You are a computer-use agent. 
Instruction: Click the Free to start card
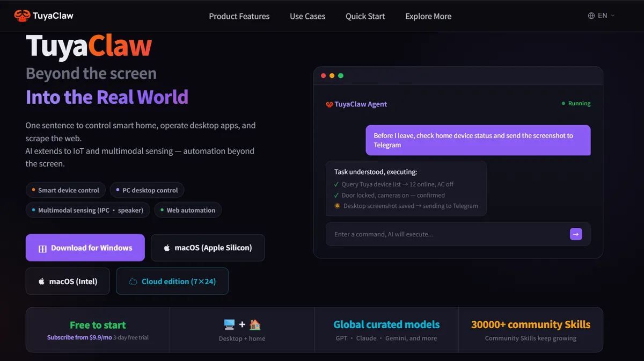tap(98, 330)
